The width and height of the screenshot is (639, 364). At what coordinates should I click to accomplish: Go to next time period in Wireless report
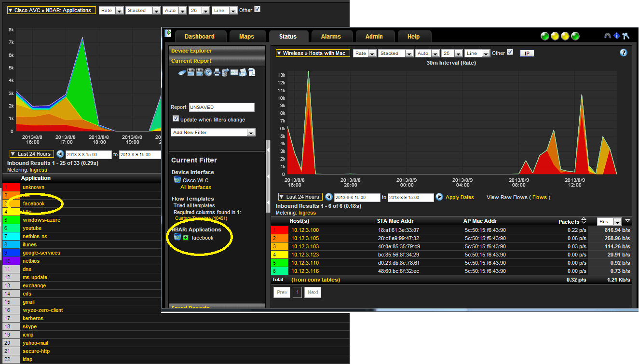(x=439, y=197)
